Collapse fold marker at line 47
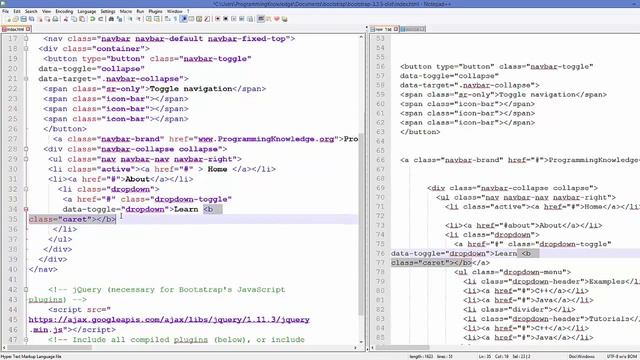The width and height of the screenshot is (640, 360). tap(26, 340)
